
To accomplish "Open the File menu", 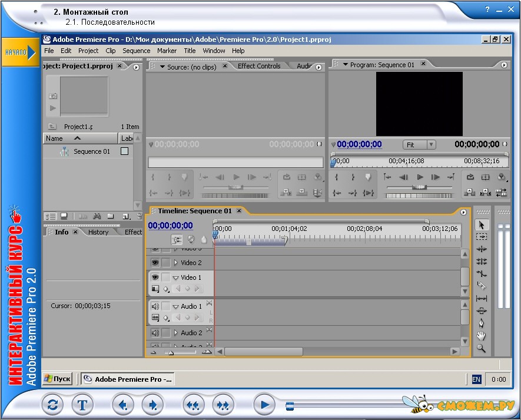I will (49, 51).
